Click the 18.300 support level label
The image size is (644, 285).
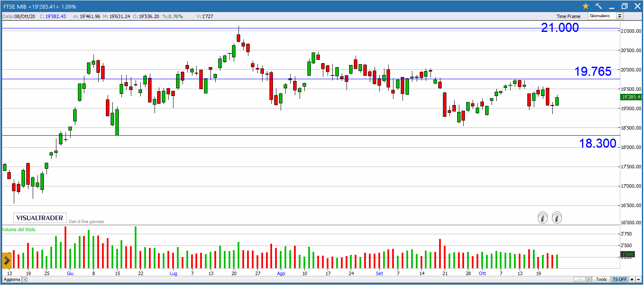coord(598,143)
